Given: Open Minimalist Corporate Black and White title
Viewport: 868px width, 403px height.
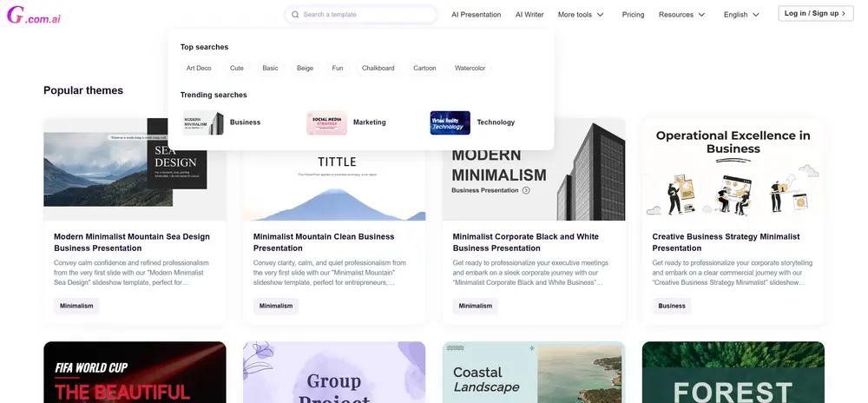Looking at the screenshot, I should pyautogui.click(x=526, y=242).
